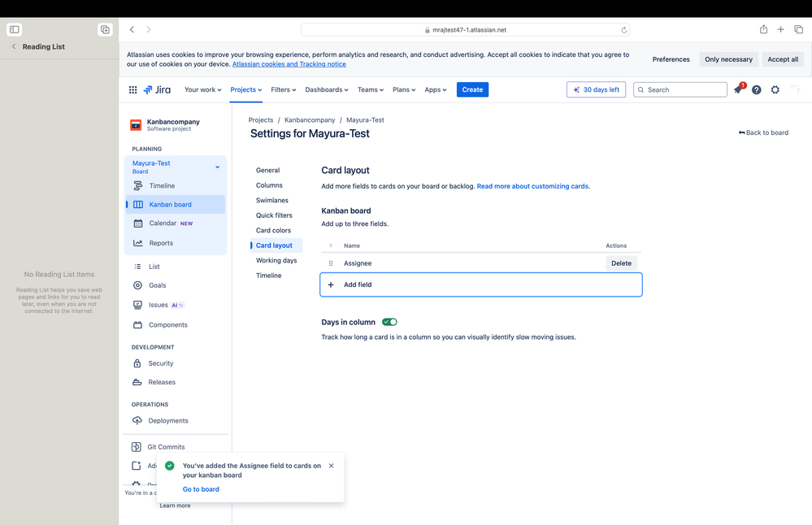The height and width of the screenshot is (525, 812).
Task: Expand the Your work dropdown
Action: (x=203, y=89)
